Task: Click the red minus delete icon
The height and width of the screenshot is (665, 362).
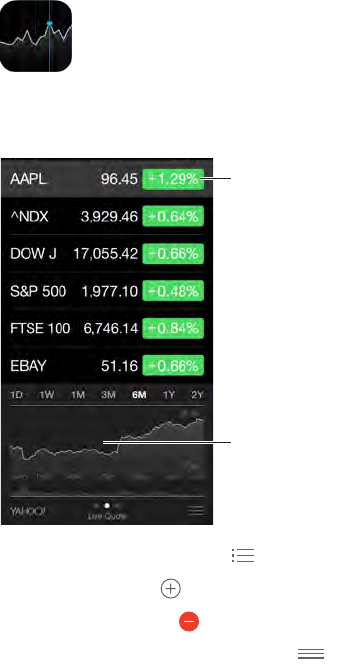Action: click(189, 622)
